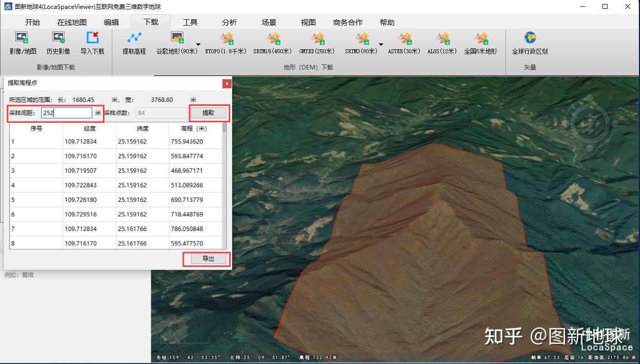Click the 提取 button in the dialog
This screenshot has width=640, height=364.
pos(209,113)
